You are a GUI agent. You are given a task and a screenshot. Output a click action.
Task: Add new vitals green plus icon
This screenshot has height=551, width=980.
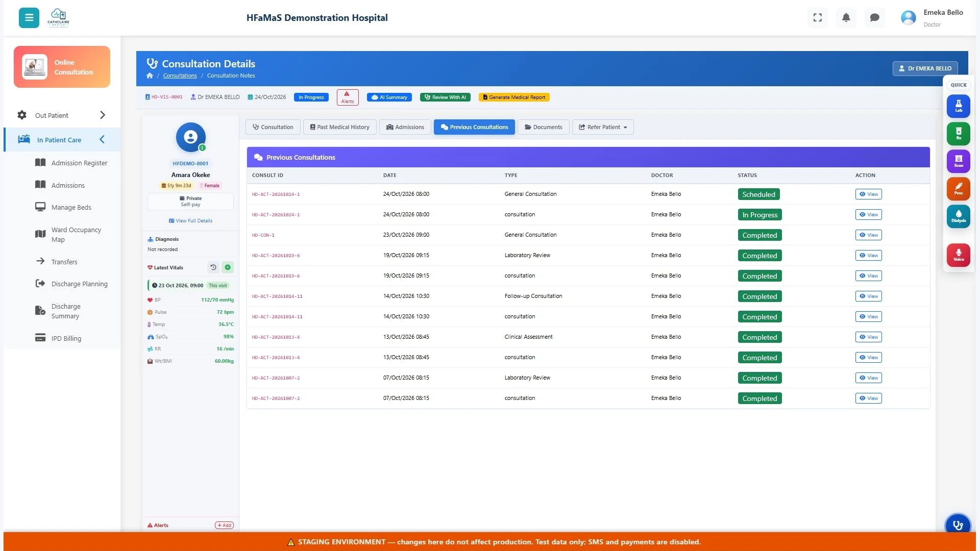tap(228, 267)
